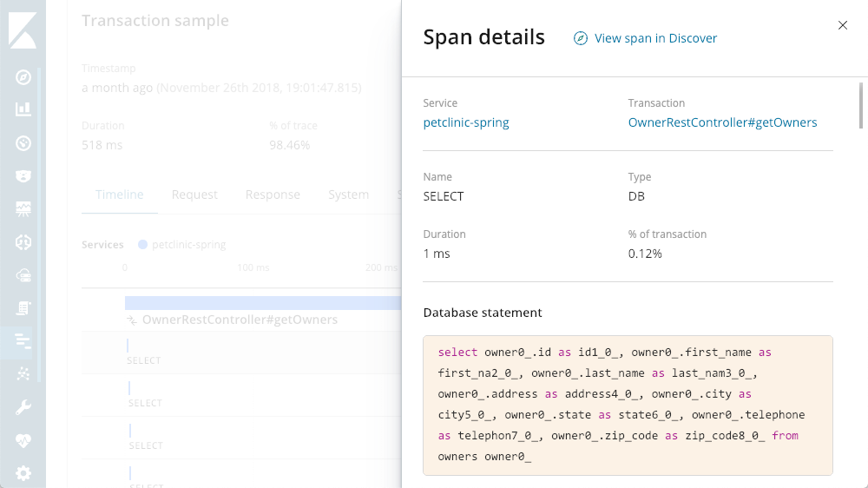Select the highlighted APM sidebar icon

pyautogui.click(x=23, y=340)
